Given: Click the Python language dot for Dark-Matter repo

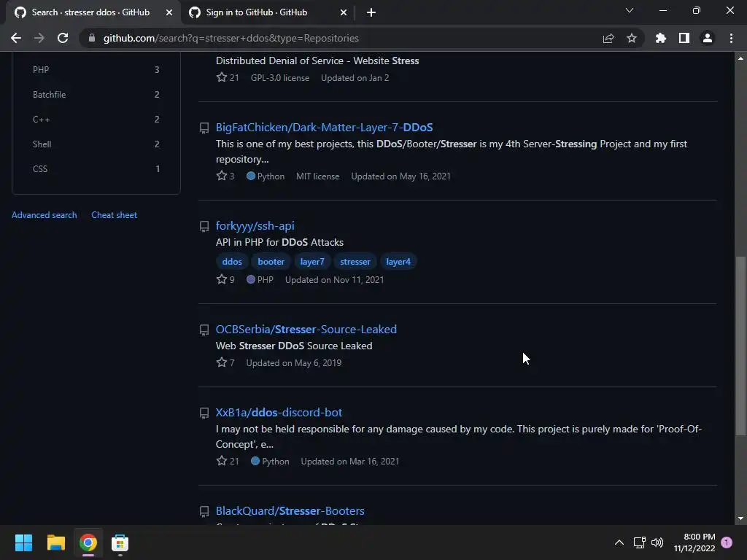Looking at the screenshot, I should [x=251, y=176].
